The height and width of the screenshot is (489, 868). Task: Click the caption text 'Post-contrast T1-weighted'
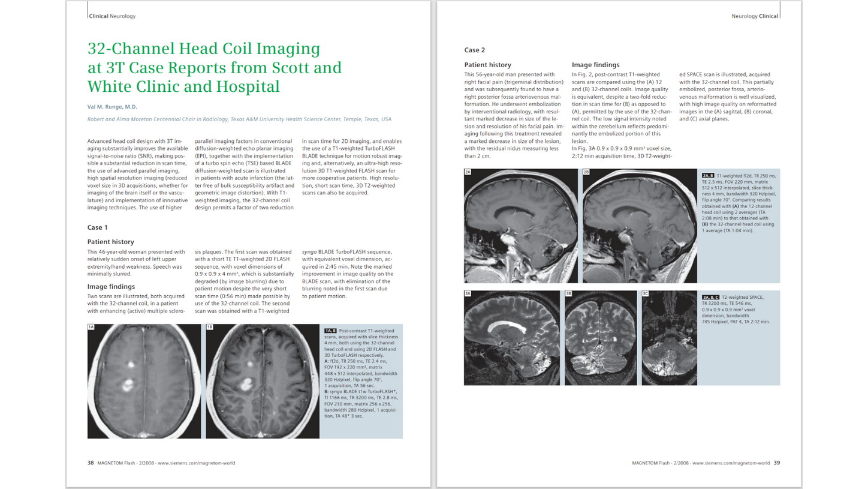(x=366, y=331)
